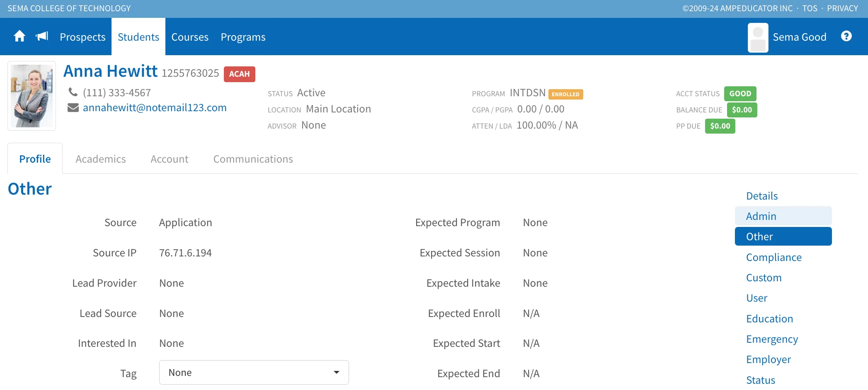868x390 pixels.
Task: Open the Courses menu
Action: (190, 37)
